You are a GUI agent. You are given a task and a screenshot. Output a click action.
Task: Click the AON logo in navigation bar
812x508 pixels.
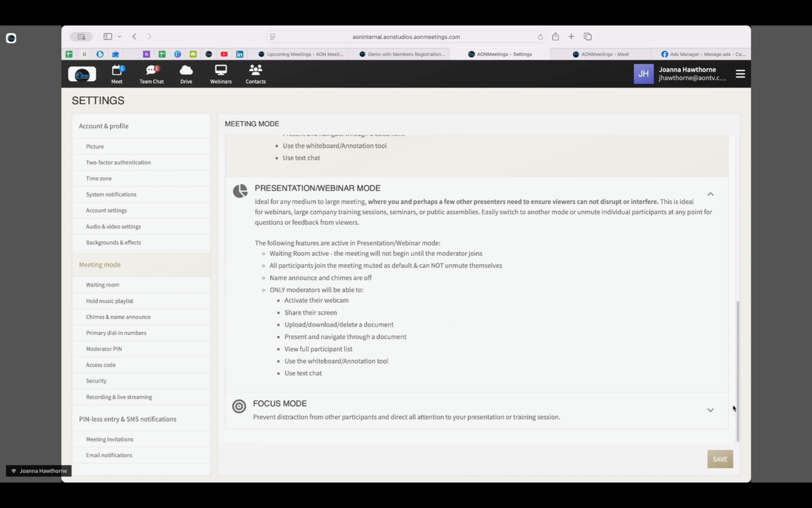pos(82,74)
